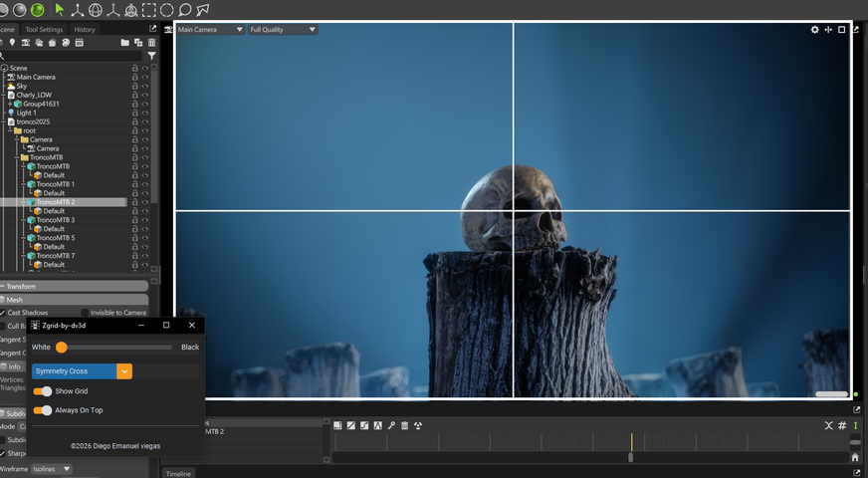This screenshot has width=868, height=478.
Task: Click the timeline home button
Action: 854,457
